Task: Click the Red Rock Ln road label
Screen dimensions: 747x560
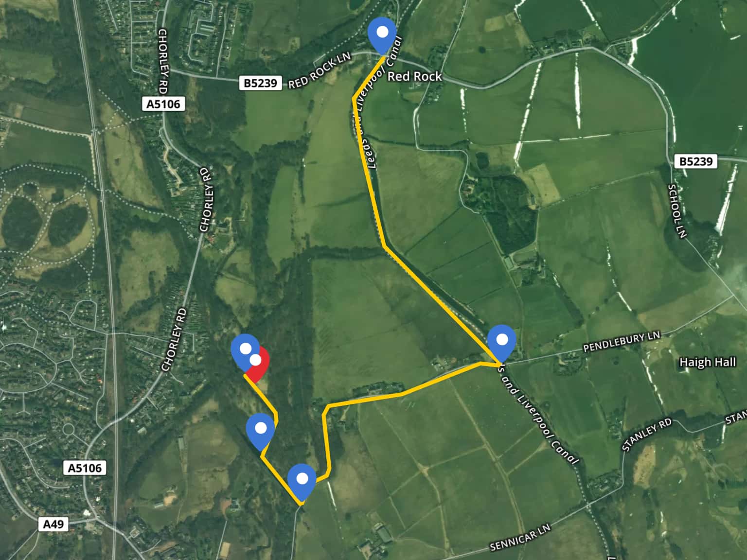Action: 320,70
